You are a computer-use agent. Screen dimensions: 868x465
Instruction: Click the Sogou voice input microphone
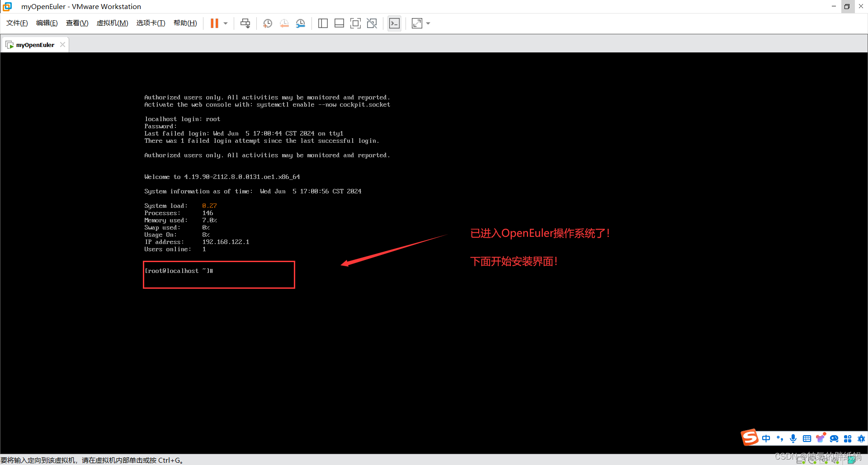pyautogui.click(x=793, y=438)
